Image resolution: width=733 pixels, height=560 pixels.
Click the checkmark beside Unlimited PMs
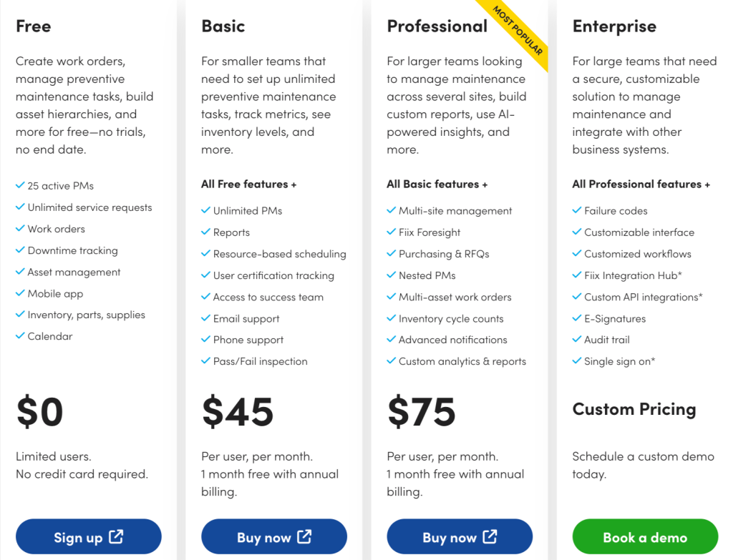[x=205, y=211]
